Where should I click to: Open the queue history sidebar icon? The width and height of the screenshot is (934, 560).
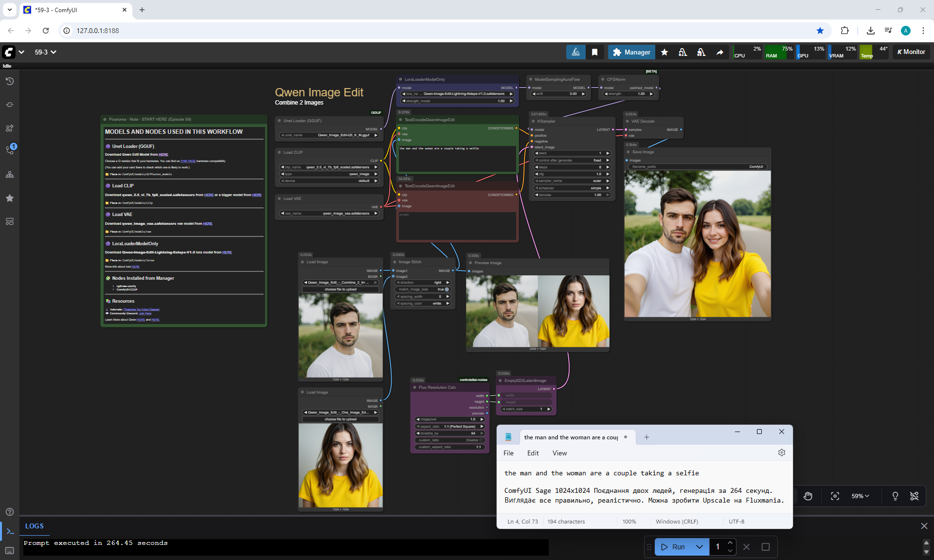click(x=9, y=81)
